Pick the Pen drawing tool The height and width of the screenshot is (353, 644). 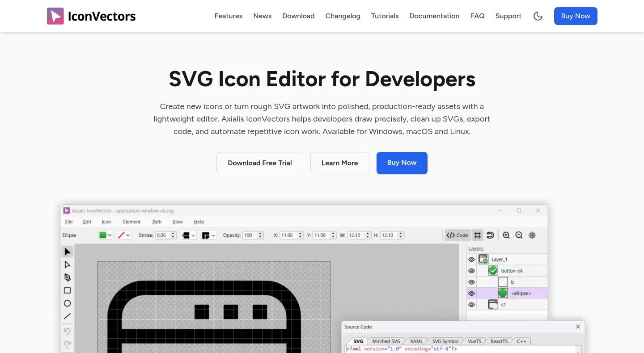[x=67, y=277]
